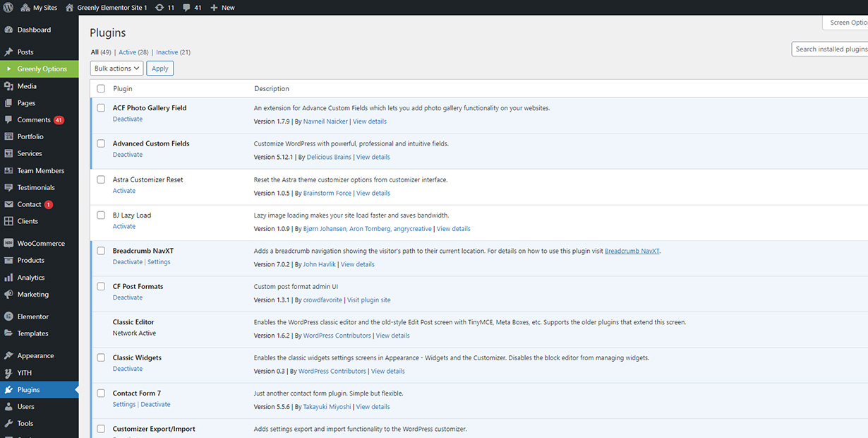Click the updates icon showing 11
Viewport: 868px width, 438px height.
point(159,8)
